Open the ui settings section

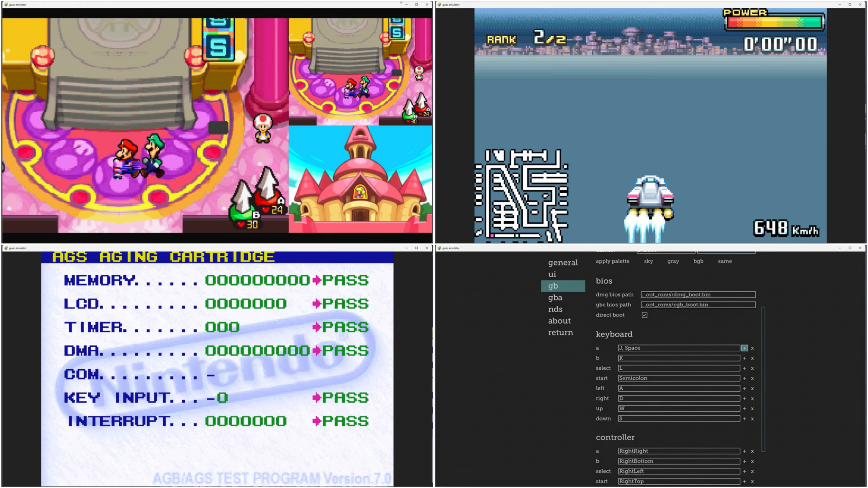[552, 274]
